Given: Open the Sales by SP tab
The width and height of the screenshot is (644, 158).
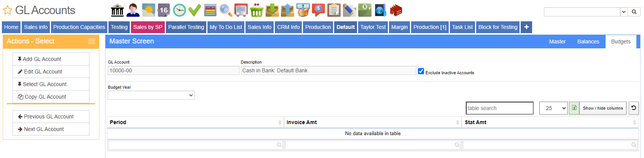Looking at the screenshot, I should click(148, 27).
